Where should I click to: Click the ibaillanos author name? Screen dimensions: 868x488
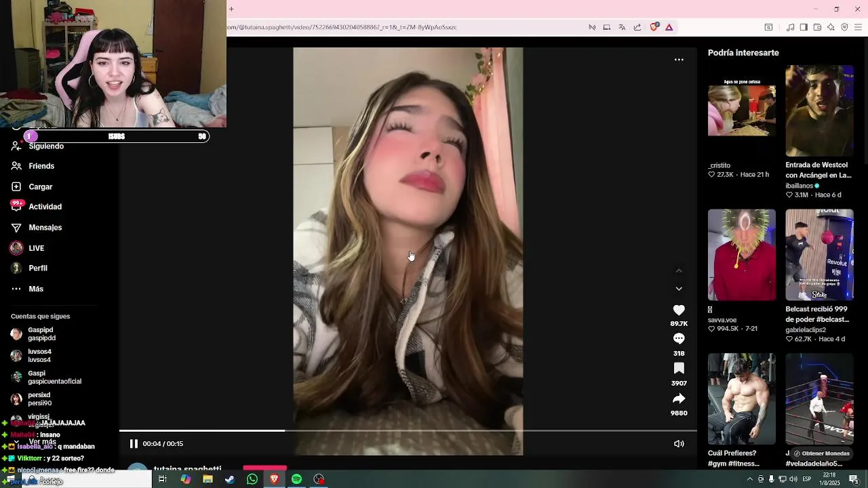(x=799, y=186)
